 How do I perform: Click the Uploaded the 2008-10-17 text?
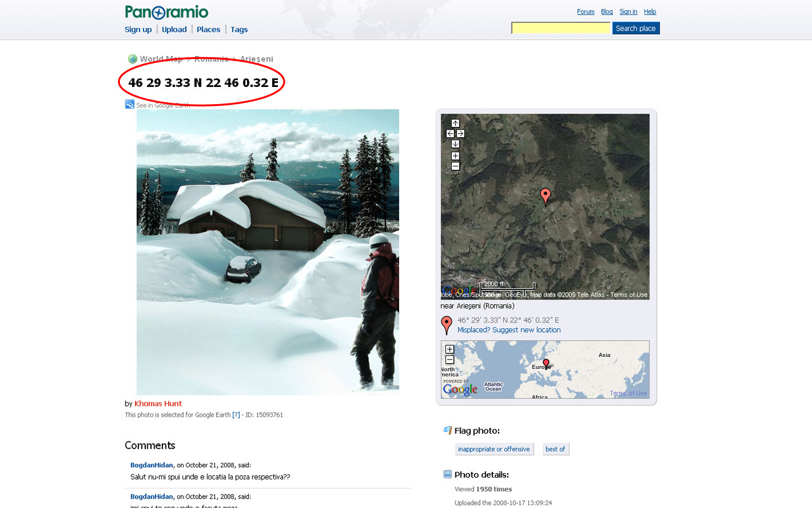tap(503, 503)
